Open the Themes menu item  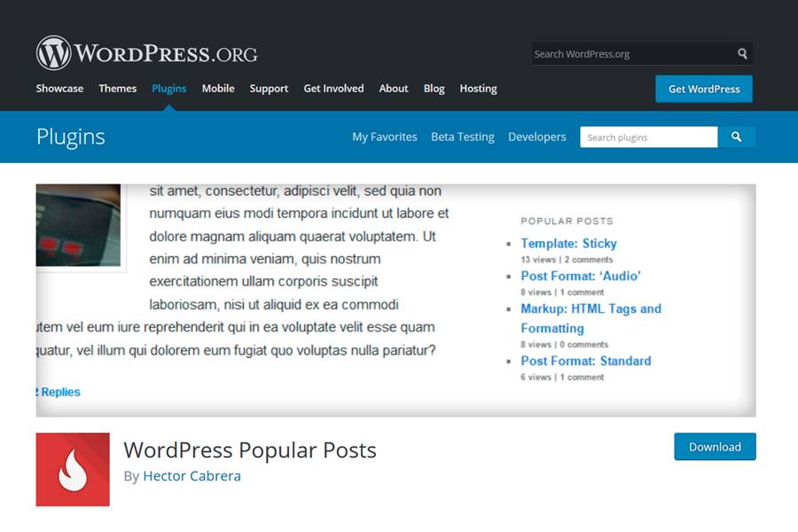(x=118, y=89)
